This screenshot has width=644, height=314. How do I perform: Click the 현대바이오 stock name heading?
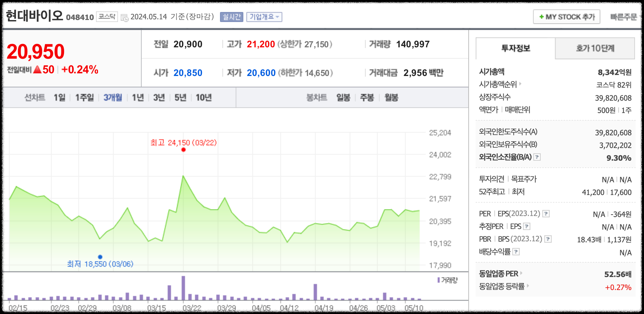34,16
